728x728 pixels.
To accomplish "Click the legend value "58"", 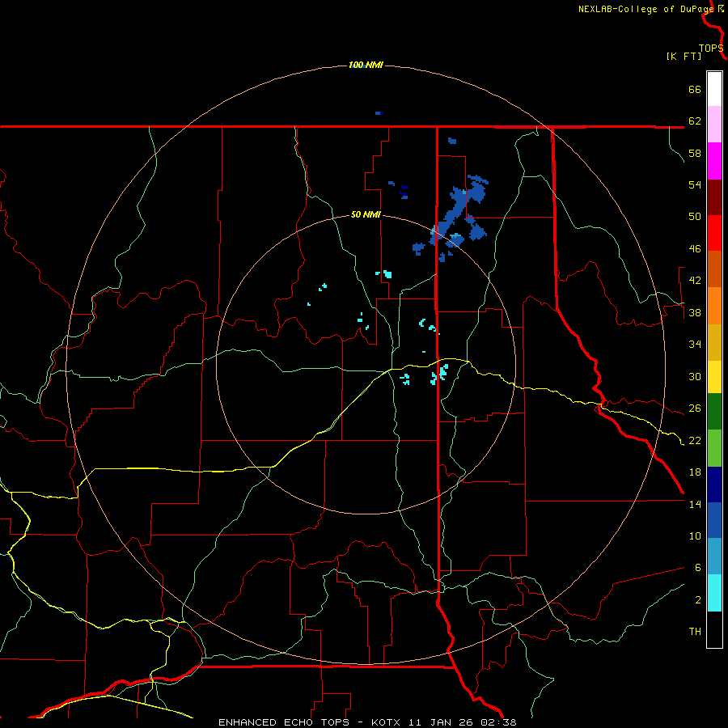I will point(695,153).
